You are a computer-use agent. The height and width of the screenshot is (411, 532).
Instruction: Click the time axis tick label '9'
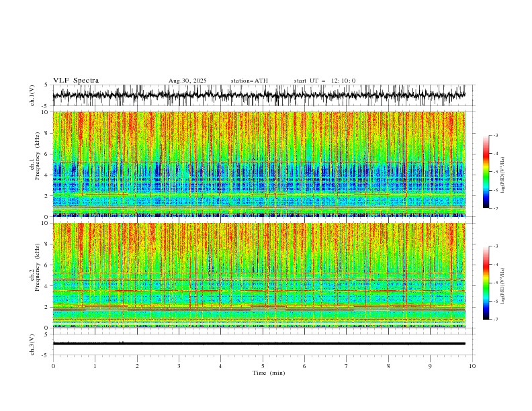tap(430, 366)
